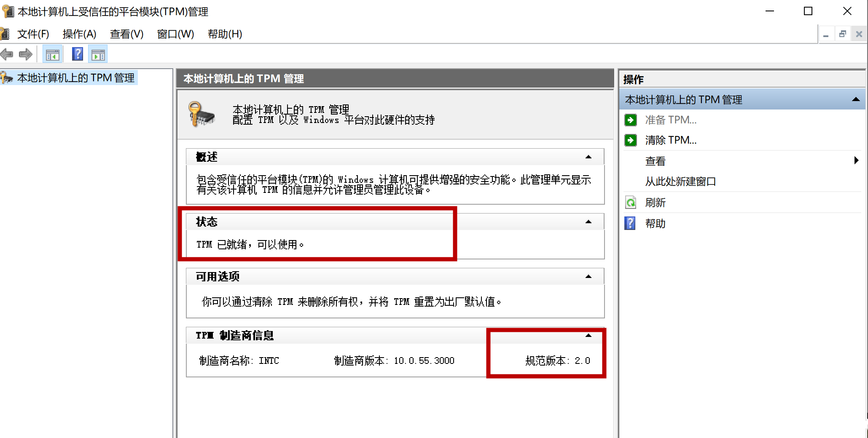Collapse the 本地计算机上的 TPM 管理 actions group
Screen dimensions: 868x438
[856, 99]
